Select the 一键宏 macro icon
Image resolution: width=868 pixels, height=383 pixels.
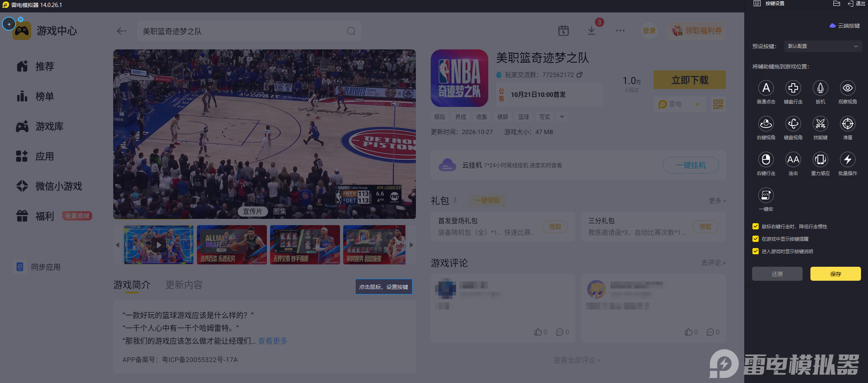[x=766, y=195]
